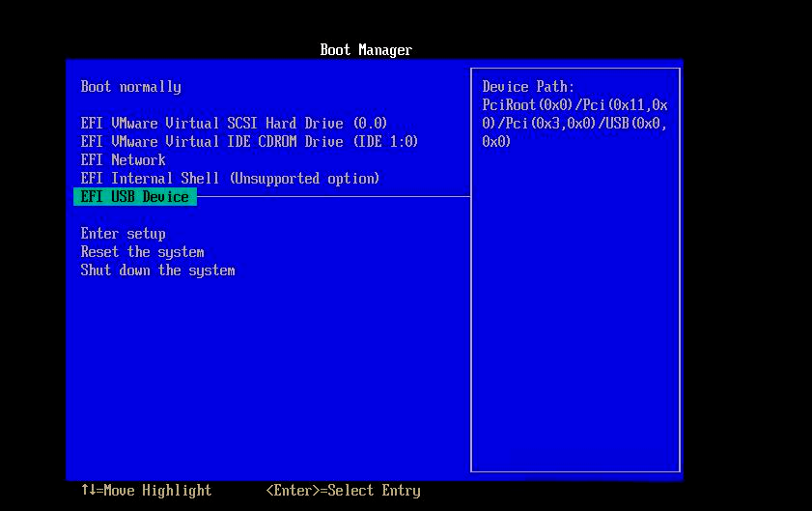Image resolution: width=812 pixels, height=511 pixels.
Task: Choose Reset the system
Action: pyautogui.click(x=142, y=252)
